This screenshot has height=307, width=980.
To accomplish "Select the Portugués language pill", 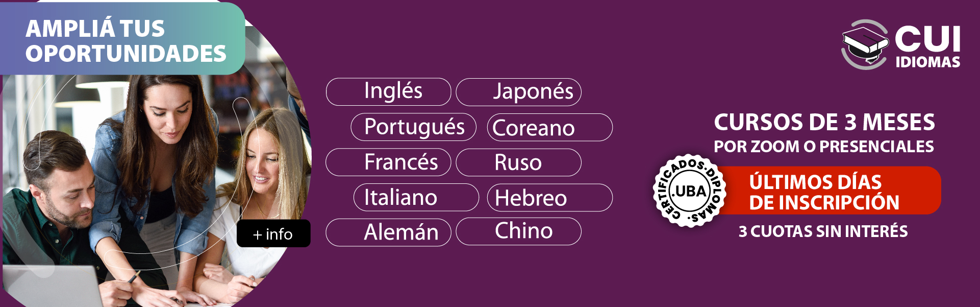I will [x=414, y=127].
